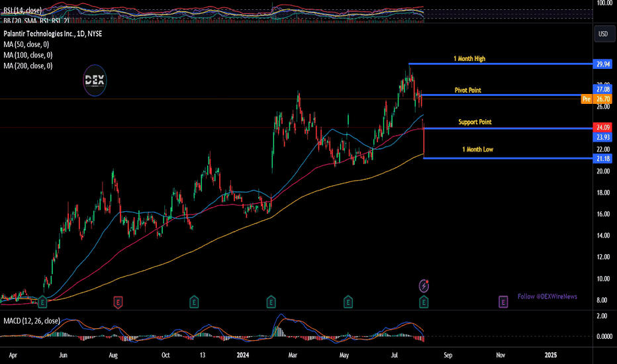
Task: Click the 0.0000 MACD scale value
Action: 604,336
